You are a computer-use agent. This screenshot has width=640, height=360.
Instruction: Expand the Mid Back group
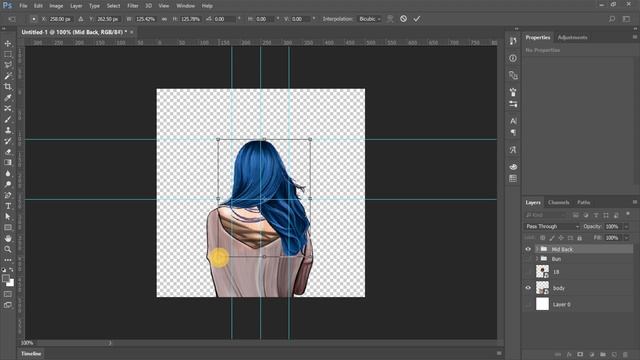point(537,249)
